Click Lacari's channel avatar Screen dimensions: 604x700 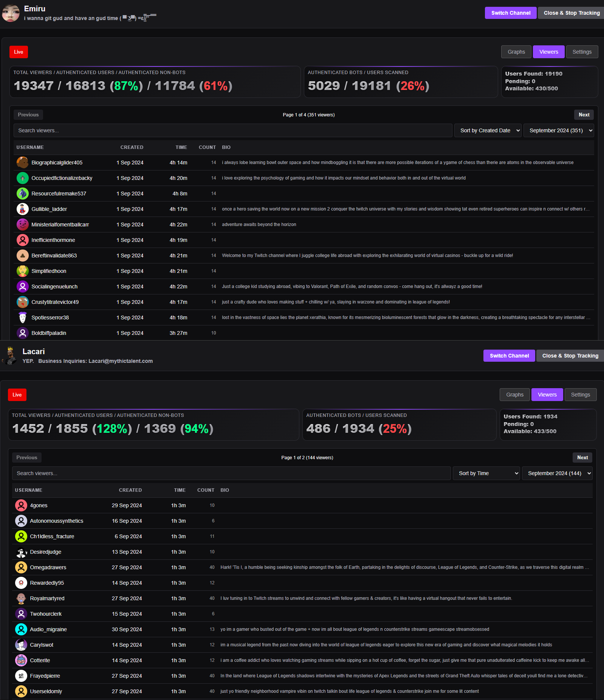pos(10,356)
